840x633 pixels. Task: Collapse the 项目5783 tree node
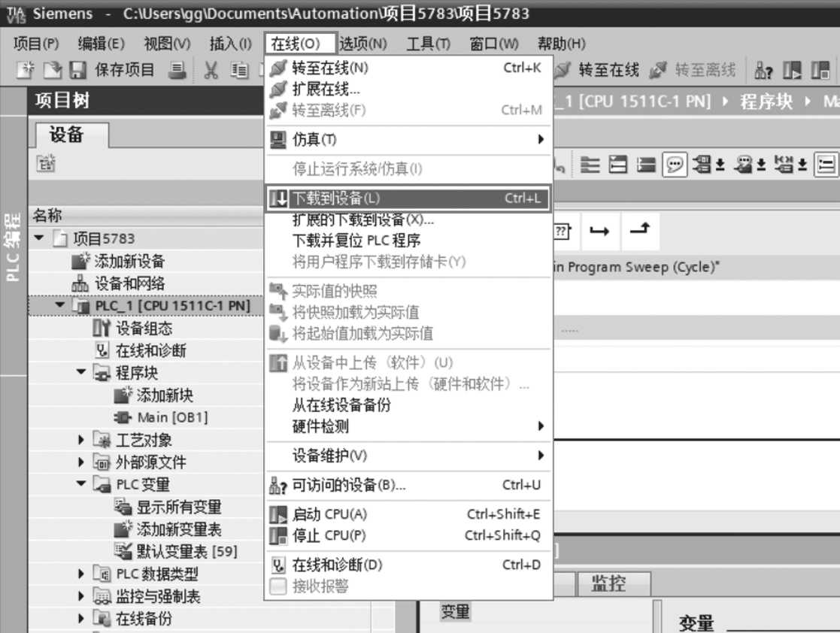38,238
